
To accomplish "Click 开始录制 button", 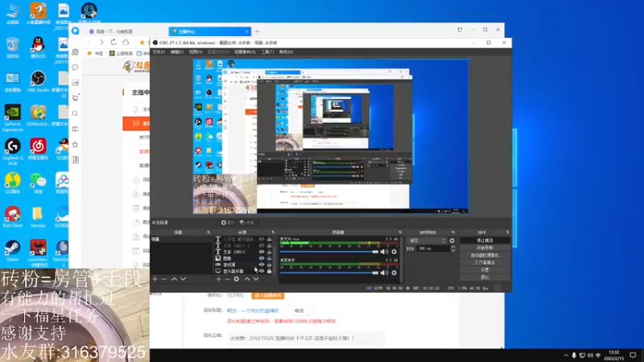I will 485,248.
